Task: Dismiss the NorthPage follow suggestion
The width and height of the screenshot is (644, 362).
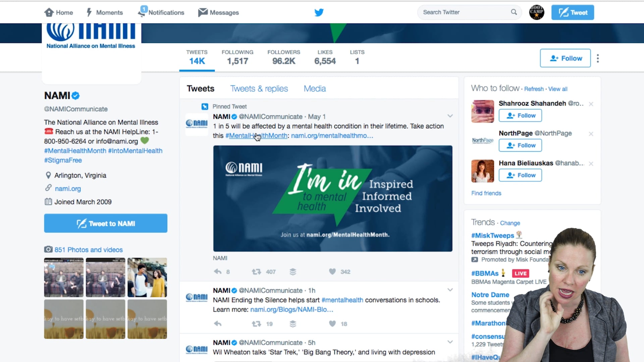Action: click(x=591, y=134)
